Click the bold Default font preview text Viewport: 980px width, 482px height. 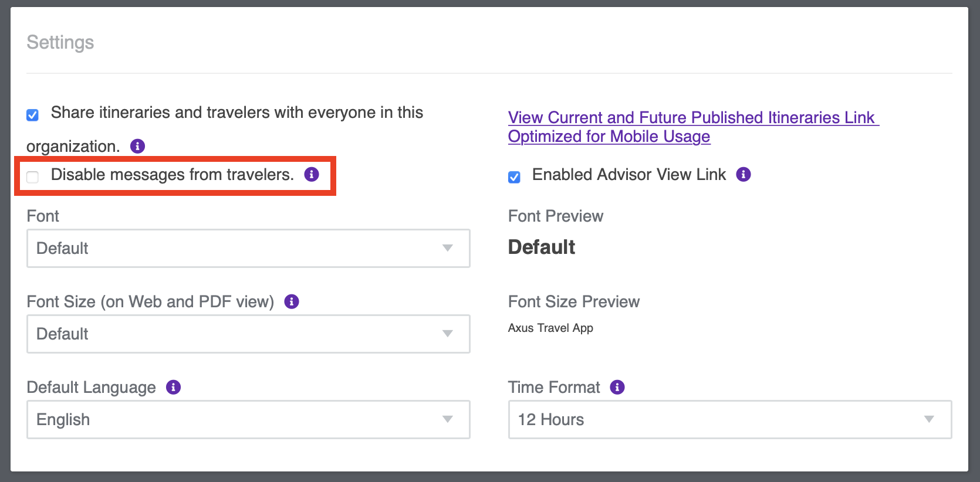tap(542, 247)
